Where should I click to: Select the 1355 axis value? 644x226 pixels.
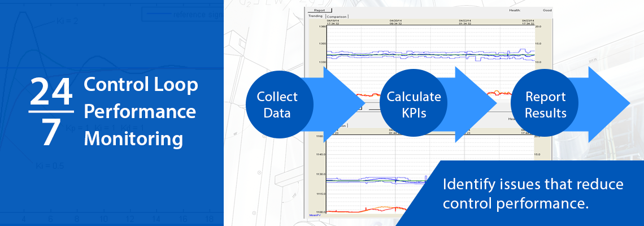(x=323, y=43)
